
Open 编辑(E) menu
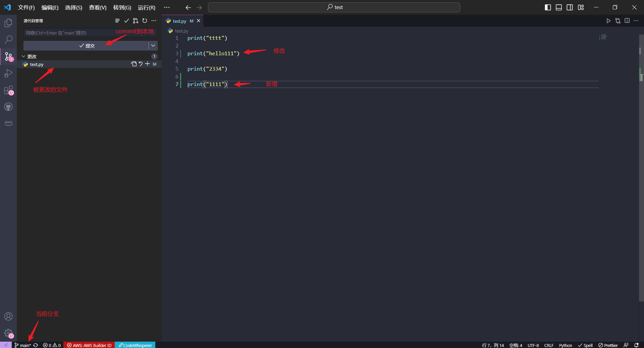coord(50,7)
